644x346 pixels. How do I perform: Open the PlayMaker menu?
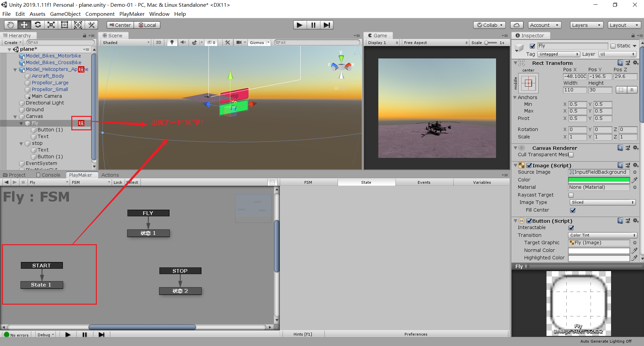click(x=132, y=14)
